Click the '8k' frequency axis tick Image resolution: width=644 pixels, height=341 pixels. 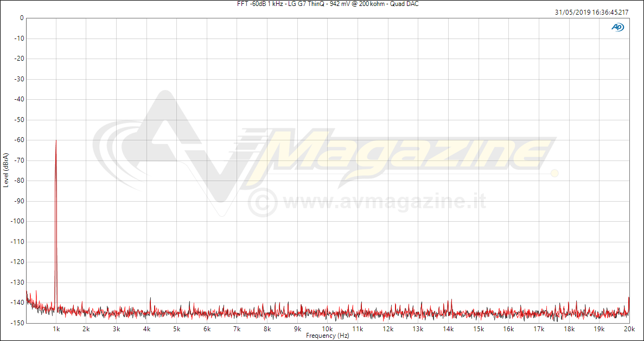(x=267, y=329)
